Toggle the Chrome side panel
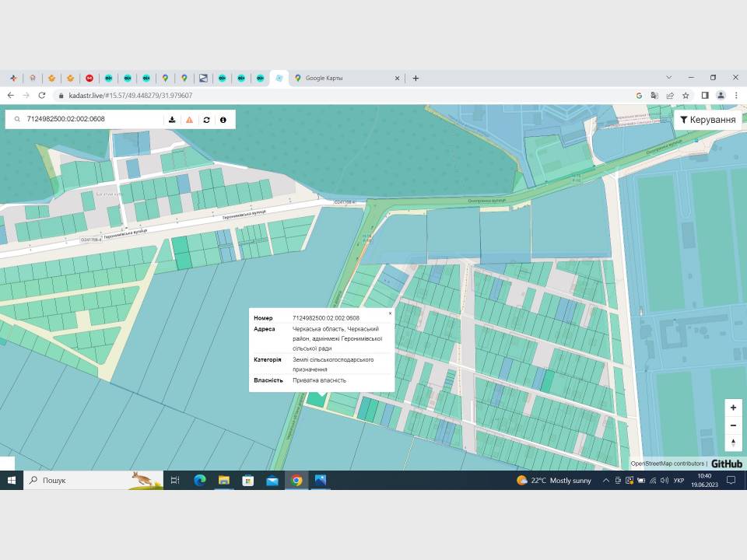 705,96
